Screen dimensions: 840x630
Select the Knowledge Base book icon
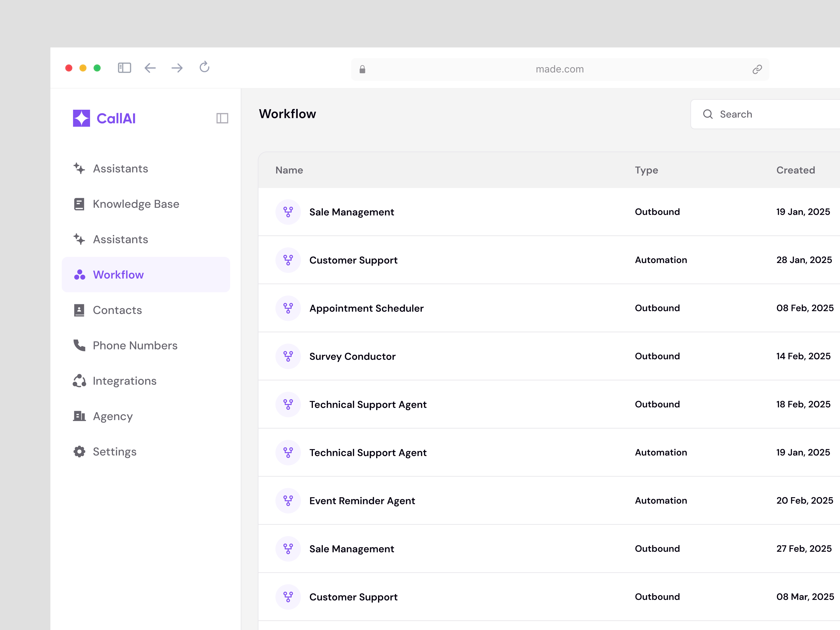click(79, 204)
